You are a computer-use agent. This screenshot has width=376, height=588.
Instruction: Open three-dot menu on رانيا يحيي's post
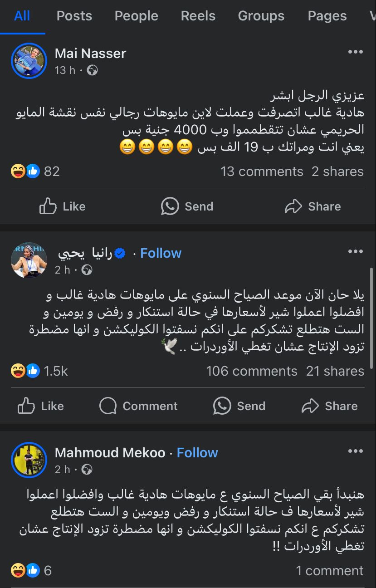pos(355,252)
